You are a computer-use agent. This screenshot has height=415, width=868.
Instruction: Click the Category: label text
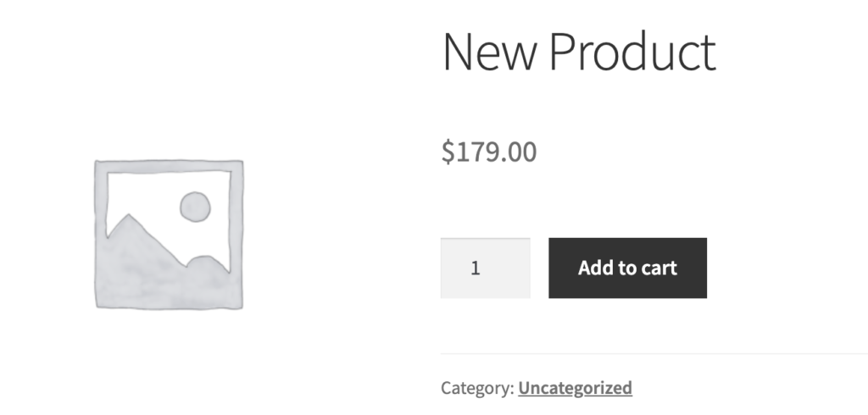click(477, 388)
